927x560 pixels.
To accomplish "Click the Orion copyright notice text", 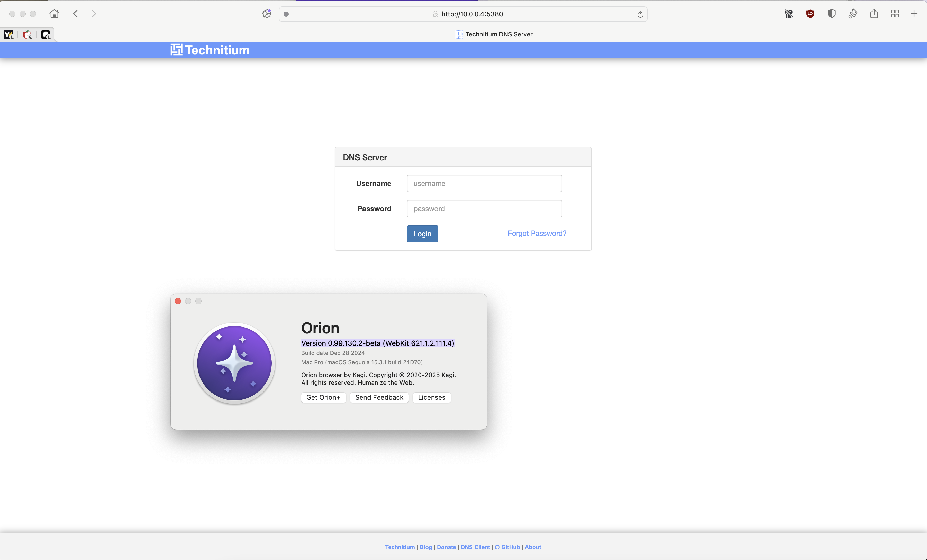I will coord(378,379).
